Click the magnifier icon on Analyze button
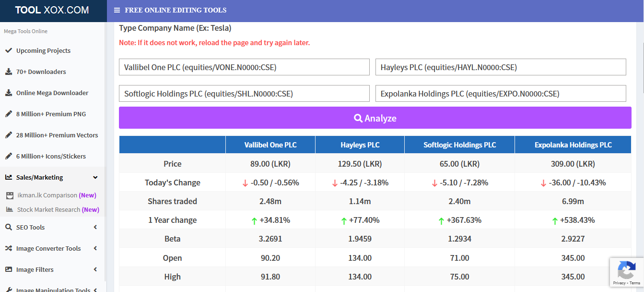Image resolution: width=644 pixels, height=292 pixels. pos(358,118)
